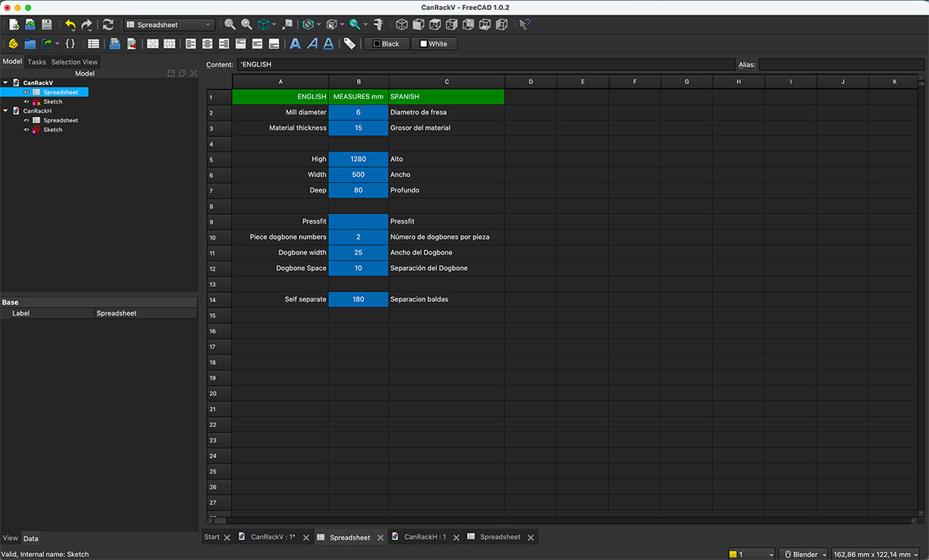
Task: Set the isometric view cube icon
Action: tap(402, 25)
